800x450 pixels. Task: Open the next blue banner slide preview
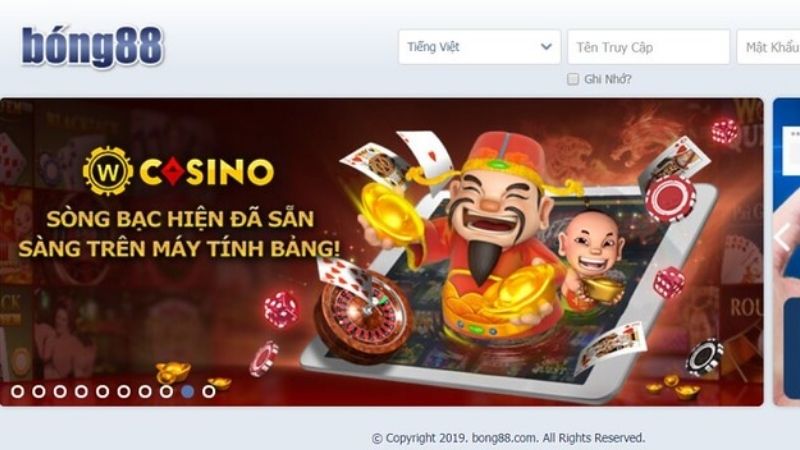point(786,252)
